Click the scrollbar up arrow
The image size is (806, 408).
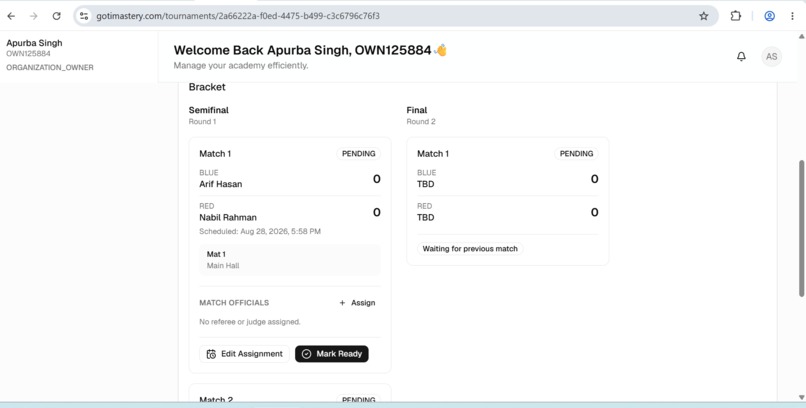tap(801, 36)
